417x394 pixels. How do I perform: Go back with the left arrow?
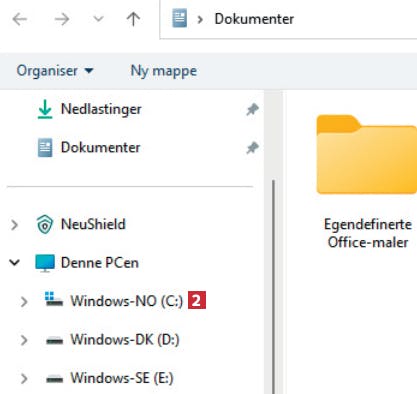tap(20, 19)
